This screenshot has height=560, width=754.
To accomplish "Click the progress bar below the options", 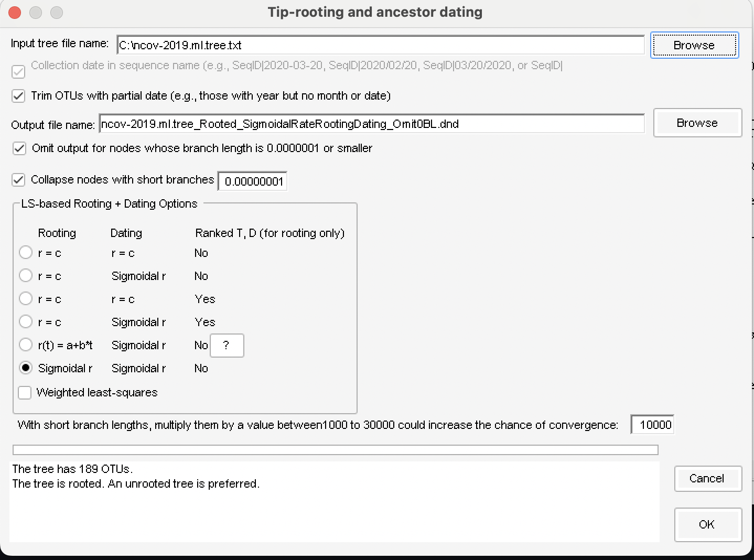I will click(336, 450).
